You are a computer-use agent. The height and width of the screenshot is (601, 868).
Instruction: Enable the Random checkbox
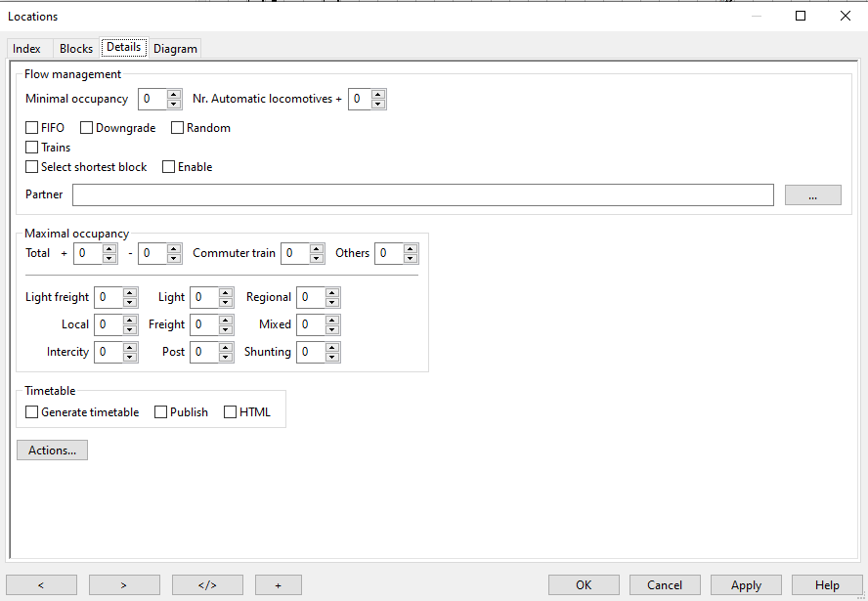click(x=178, y=128)
